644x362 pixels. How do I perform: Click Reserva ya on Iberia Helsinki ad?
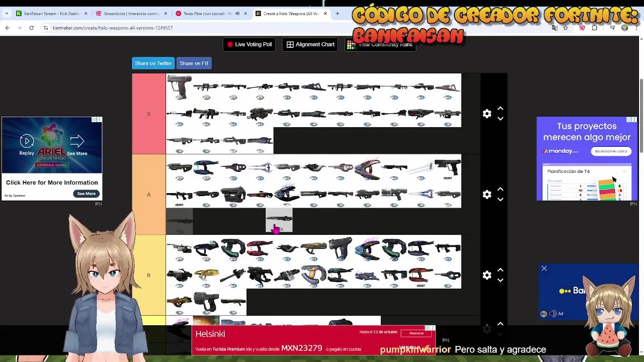416,333
